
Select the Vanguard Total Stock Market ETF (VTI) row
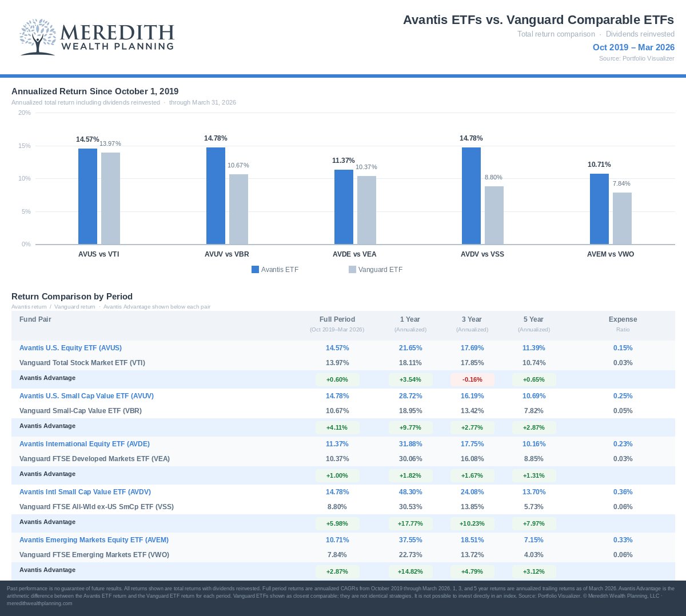click(x=343, y=363)
